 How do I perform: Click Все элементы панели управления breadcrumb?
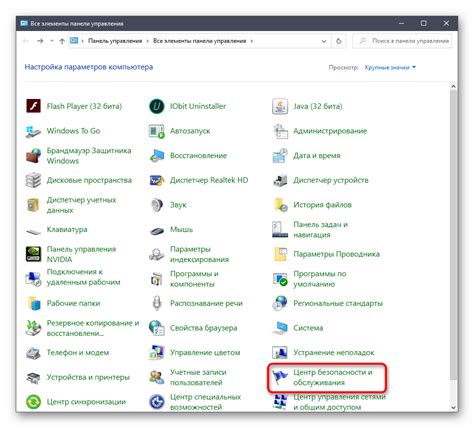(x=199, y=41)
